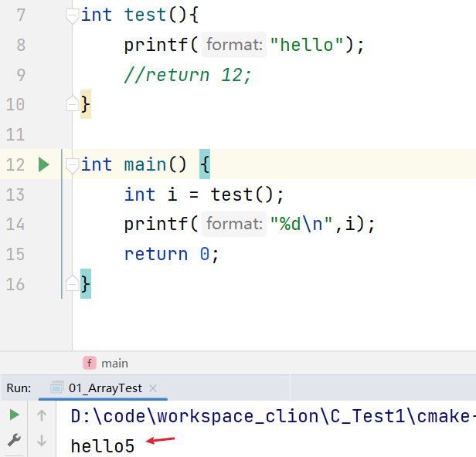Click the green run icon beside line 12
476x457 pixels.
coord(44,164)
